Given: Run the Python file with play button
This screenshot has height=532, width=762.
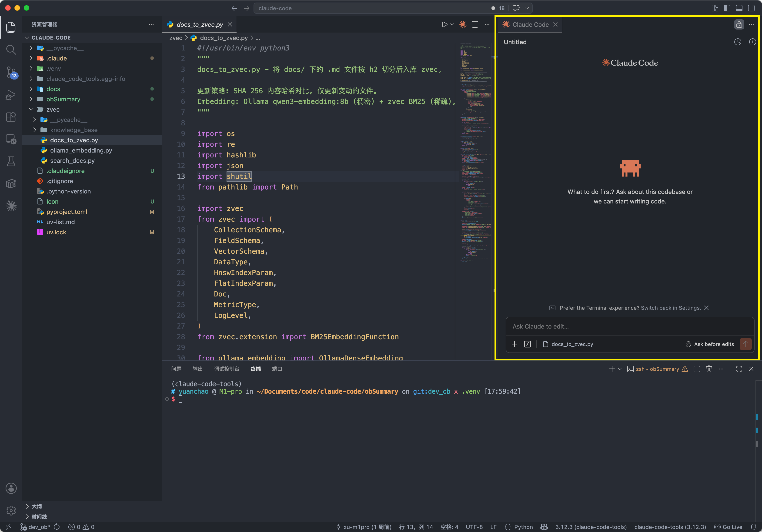Looking at the screenshot, I should pos(444,25).
